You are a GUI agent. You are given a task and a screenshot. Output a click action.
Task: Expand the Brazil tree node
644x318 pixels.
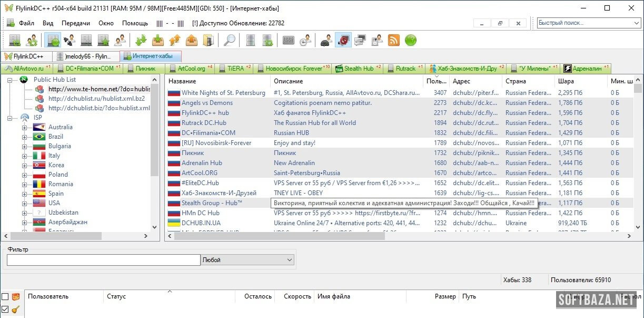[x=24, y=137]
